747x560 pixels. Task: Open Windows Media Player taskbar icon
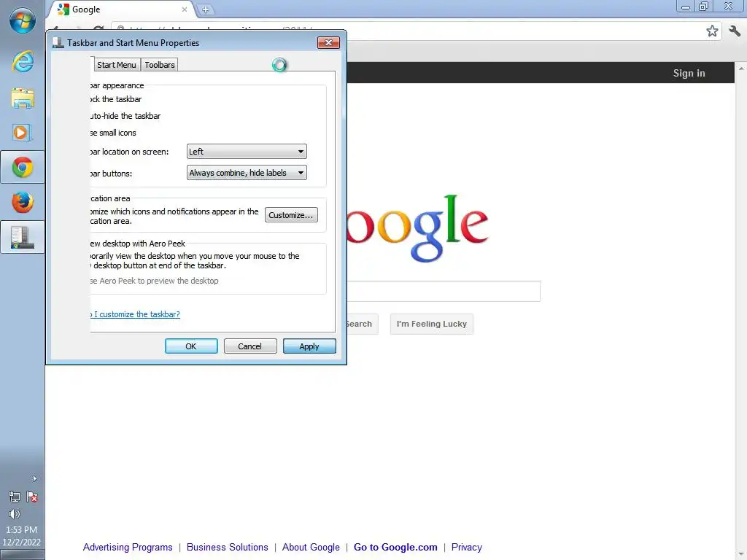pyautogui.click(x=23, y=133)
